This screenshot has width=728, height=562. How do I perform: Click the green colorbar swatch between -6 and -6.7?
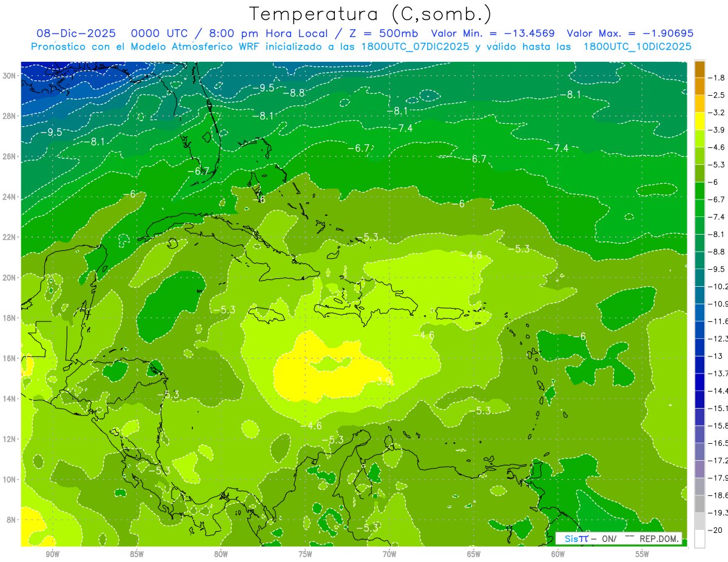(700, 191)
